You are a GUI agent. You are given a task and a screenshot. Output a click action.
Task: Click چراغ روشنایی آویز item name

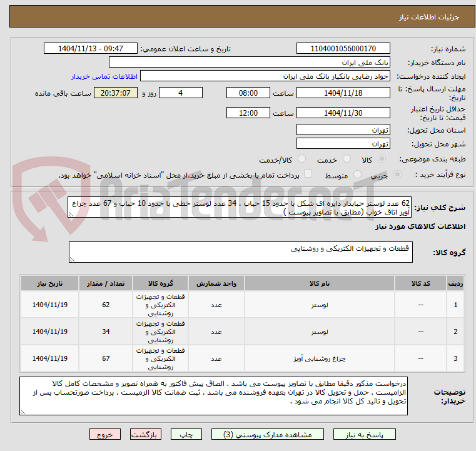(x=320, y=359)
